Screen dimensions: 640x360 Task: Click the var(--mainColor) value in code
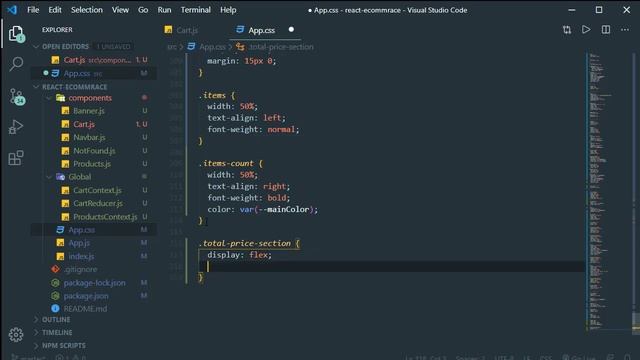276,209
